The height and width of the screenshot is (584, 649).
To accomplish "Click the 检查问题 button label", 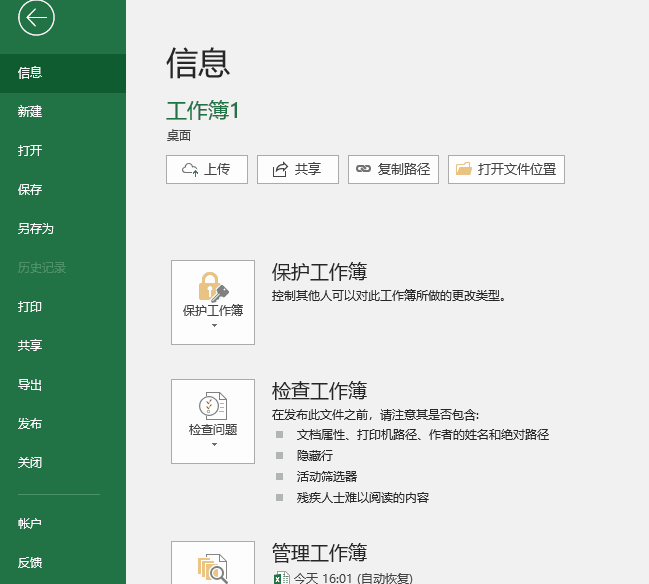I will (213, 430).
